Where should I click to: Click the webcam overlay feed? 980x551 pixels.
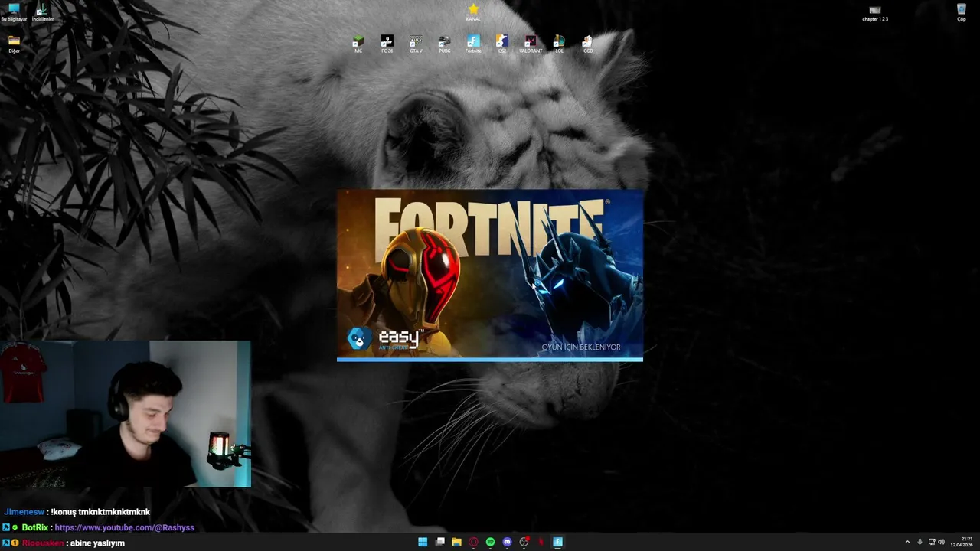tap(126, 414)
